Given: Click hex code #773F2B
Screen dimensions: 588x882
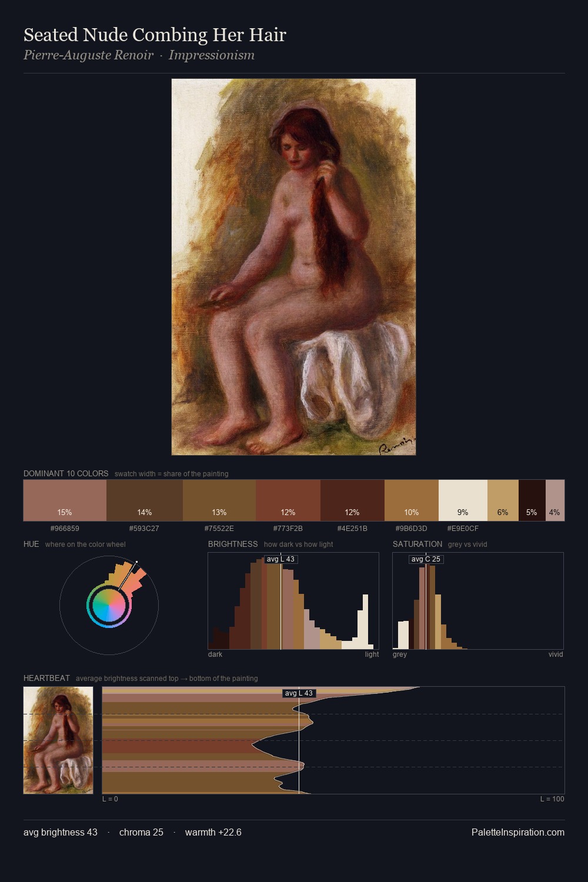Looking at the screenshot, I should pyautogui.click(x=288, y=529).
